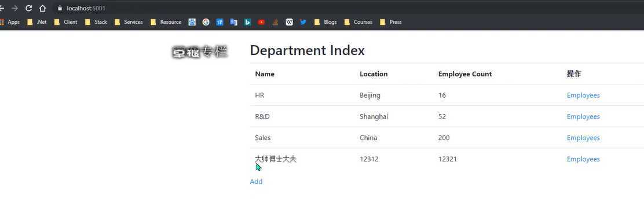Select the Sales name cell

tap(263, 138)
